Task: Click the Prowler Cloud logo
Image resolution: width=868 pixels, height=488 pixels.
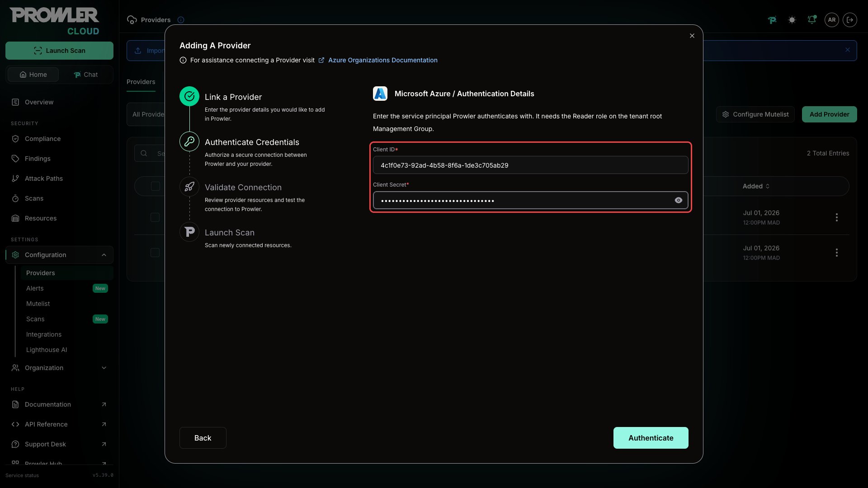Action: 54,21
